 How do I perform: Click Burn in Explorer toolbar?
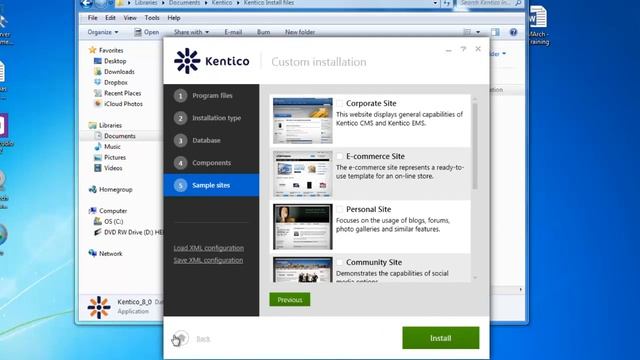pos(263,32)
